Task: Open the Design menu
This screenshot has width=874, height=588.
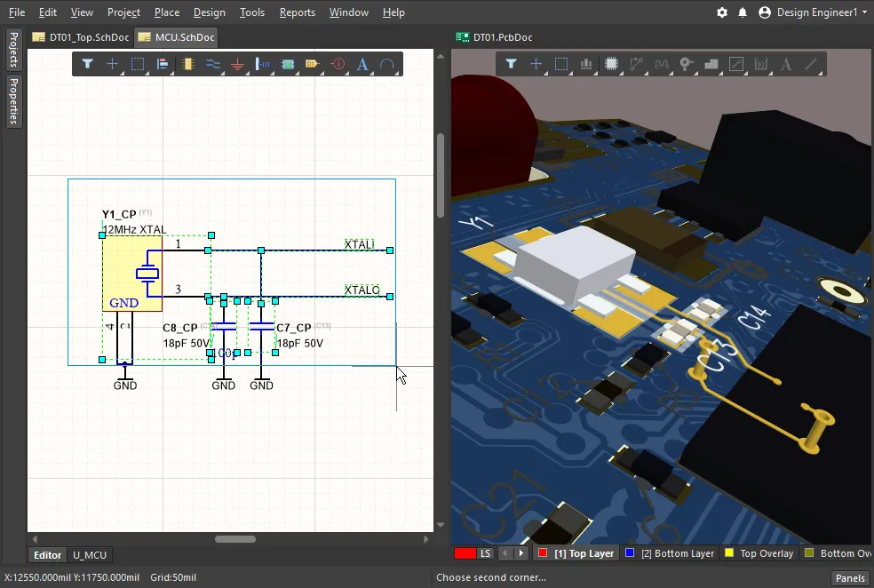Action: click(209, 12)
